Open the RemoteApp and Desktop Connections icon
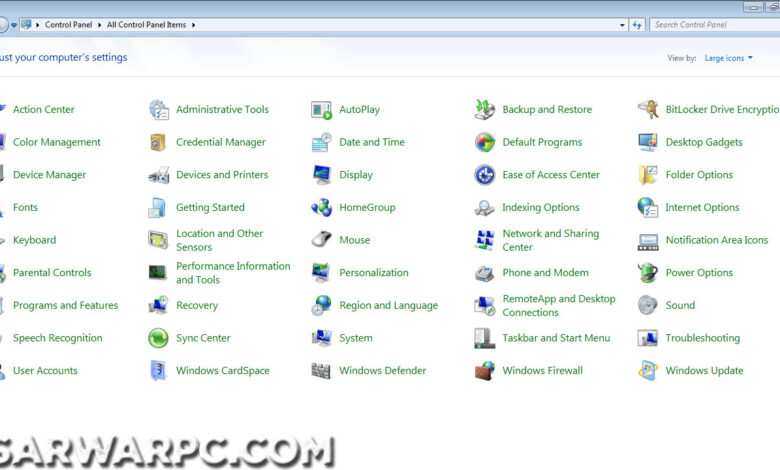Screen dimensions: 780x470 [485, 305]
